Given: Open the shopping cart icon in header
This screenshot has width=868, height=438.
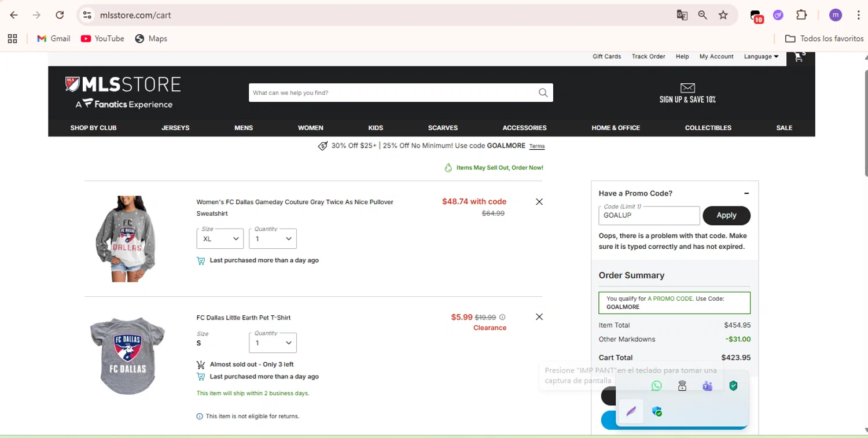Looking at the screenshot, I should (800, 56).
